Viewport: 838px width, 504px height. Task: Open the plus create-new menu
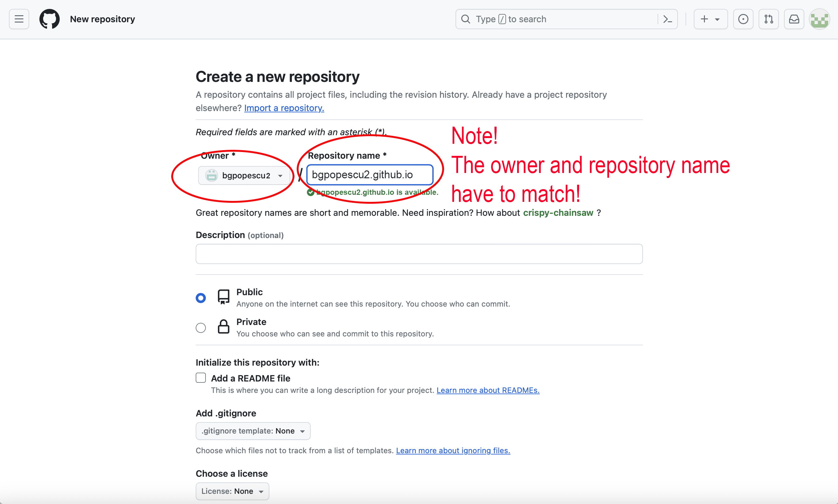click(x=710, y=19)
